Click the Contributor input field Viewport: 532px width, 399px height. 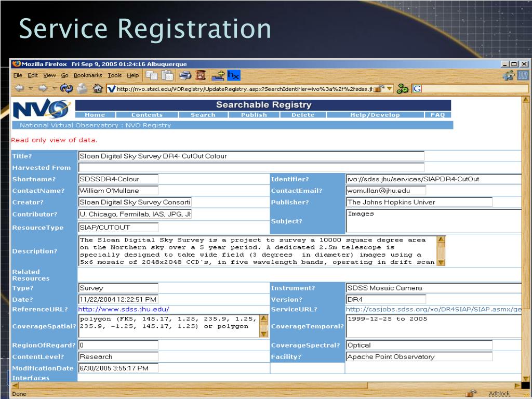pos(135,214)
